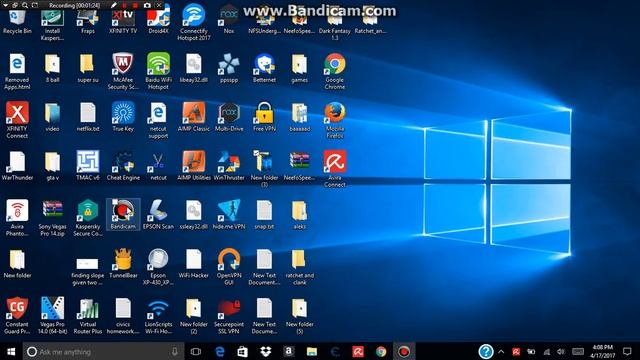
Task: Click the Bandicam recording bar pencil draw icon
Action: tap(114, 5)
